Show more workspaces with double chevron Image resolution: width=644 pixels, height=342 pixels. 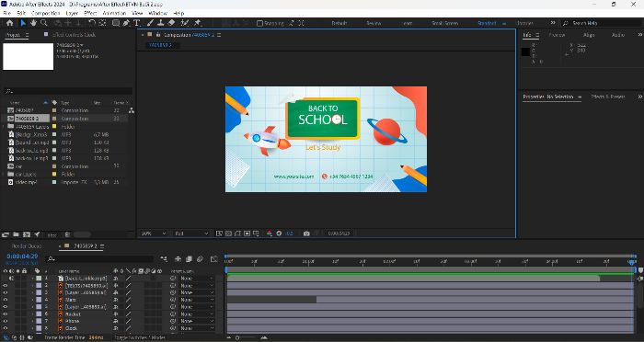(x=553, y=23)
